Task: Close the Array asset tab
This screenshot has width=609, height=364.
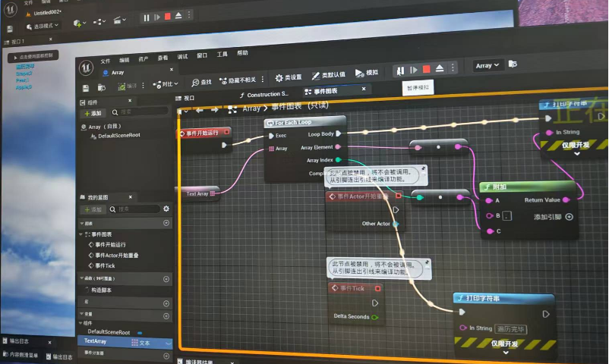Action: click(172, 70)
